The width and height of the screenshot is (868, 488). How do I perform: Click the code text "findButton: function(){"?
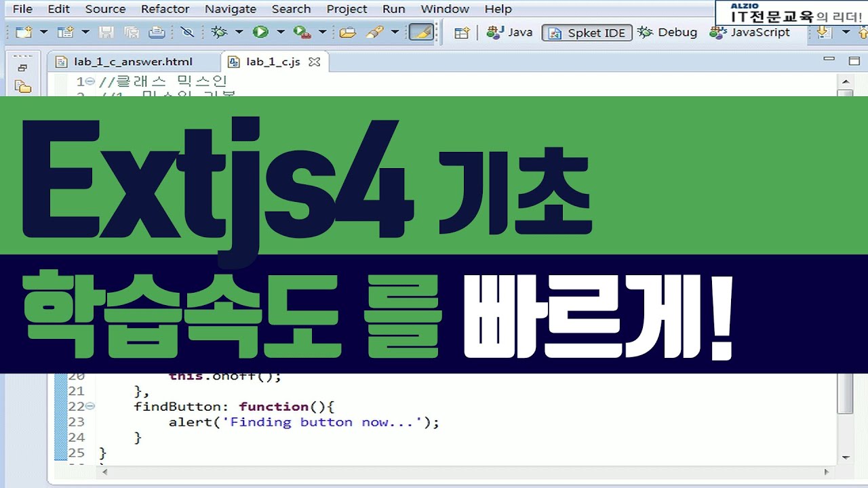[234, 407]
